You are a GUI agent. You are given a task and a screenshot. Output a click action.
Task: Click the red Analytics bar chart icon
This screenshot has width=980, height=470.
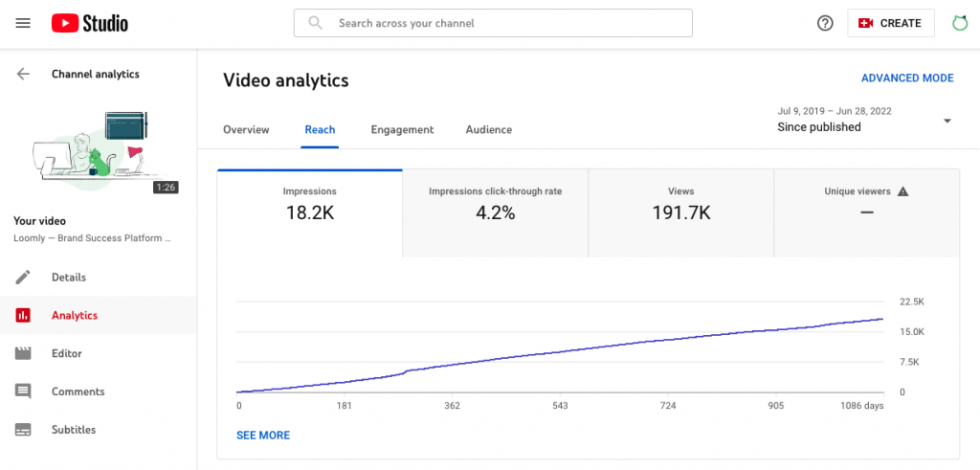point(23,315)
